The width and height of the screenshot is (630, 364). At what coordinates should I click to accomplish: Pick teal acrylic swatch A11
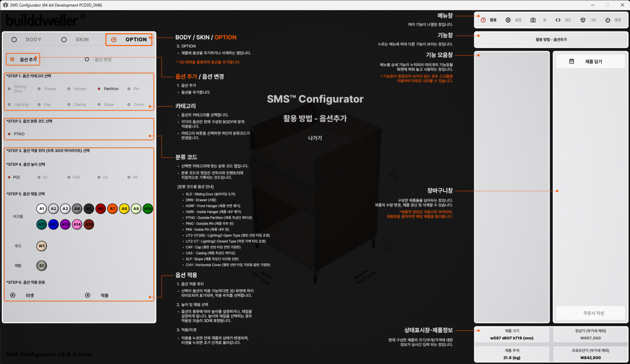click(42, 224)
